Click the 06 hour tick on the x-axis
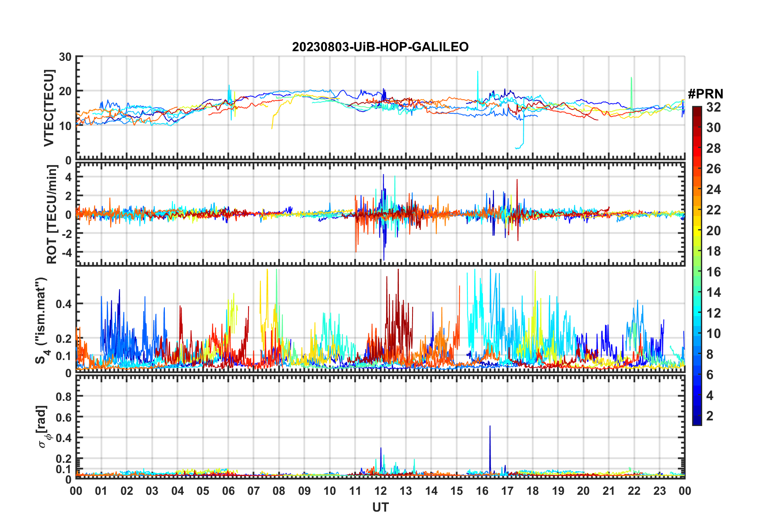This screenshot has height=532, width=761. [x=228, y=491]
